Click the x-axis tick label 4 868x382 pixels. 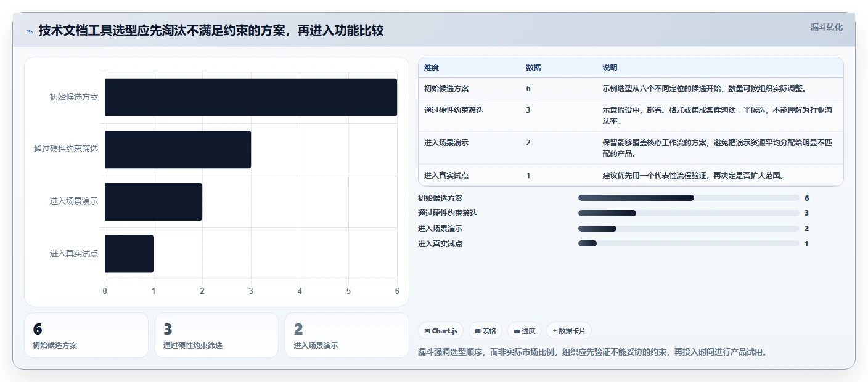pyautogui.click(x=300, y=291)
